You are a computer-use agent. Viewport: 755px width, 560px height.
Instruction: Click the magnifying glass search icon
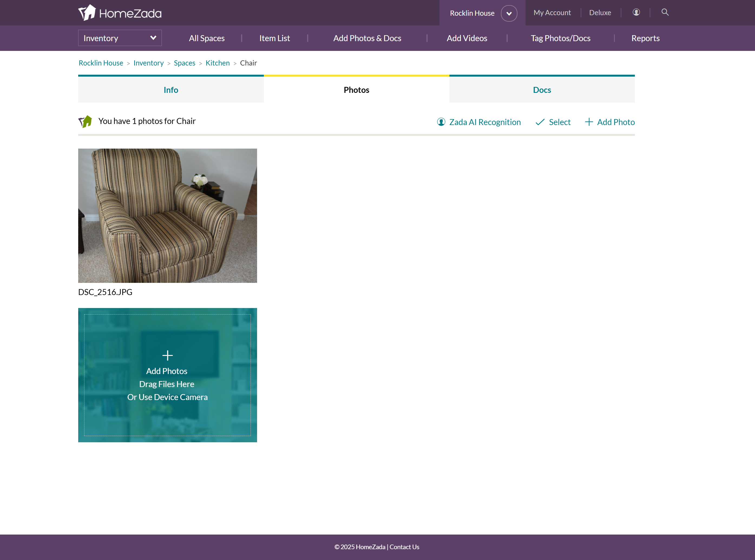pos(665,12)
